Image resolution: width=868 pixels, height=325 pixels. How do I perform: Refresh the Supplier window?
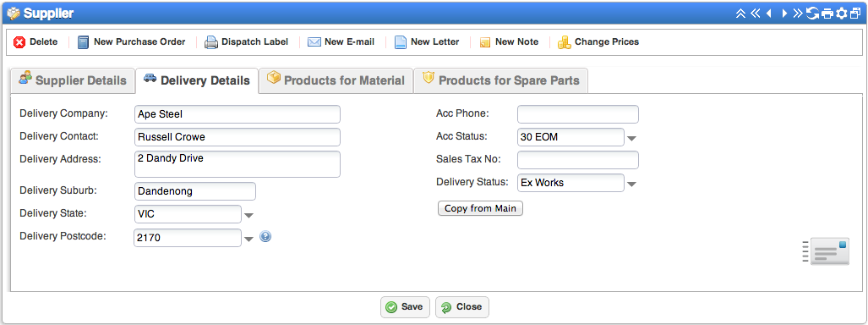click(x=813, y=14)
